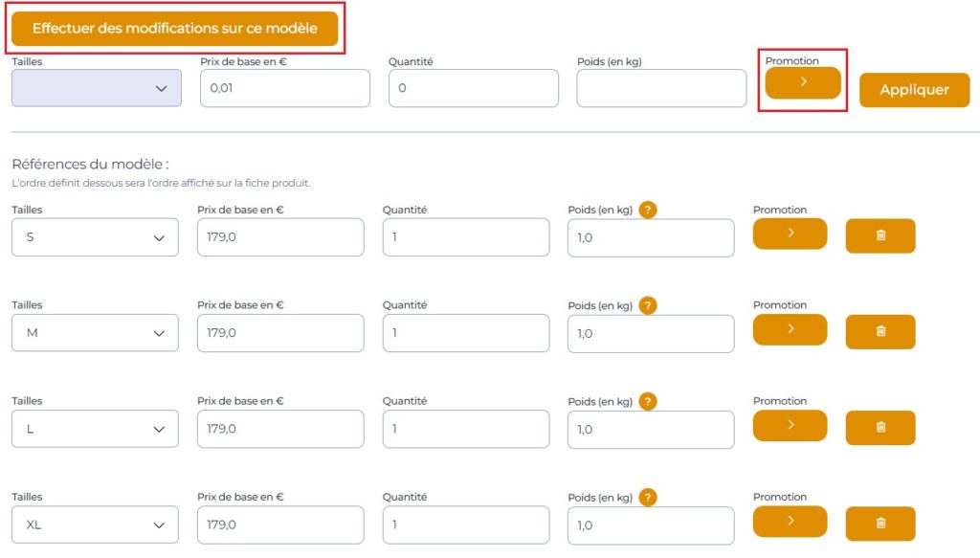Open help tooltip for XL row weight

pos(648,498)
